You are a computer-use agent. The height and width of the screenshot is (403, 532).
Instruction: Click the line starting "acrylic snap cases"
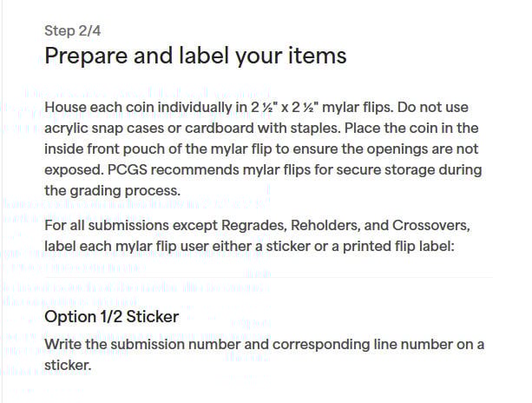coord(261,129)
